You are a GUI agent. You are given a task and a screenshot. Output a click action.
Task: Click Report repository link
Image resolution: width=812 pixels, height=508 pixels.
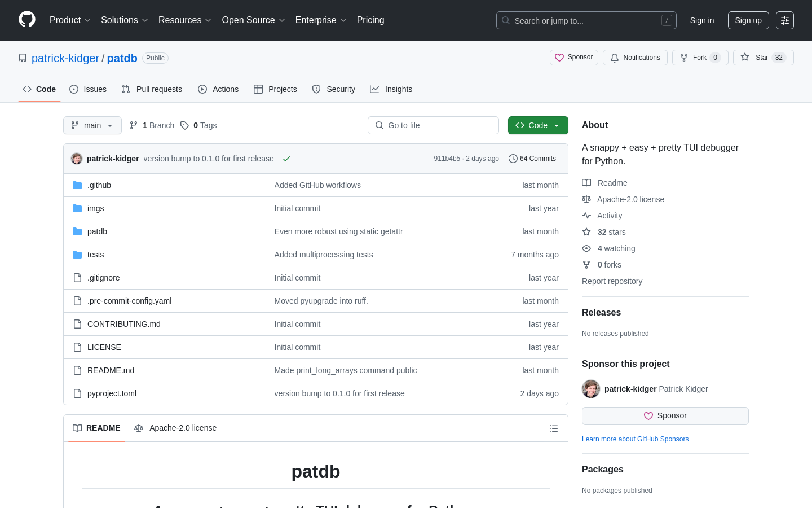pos(612,281)
